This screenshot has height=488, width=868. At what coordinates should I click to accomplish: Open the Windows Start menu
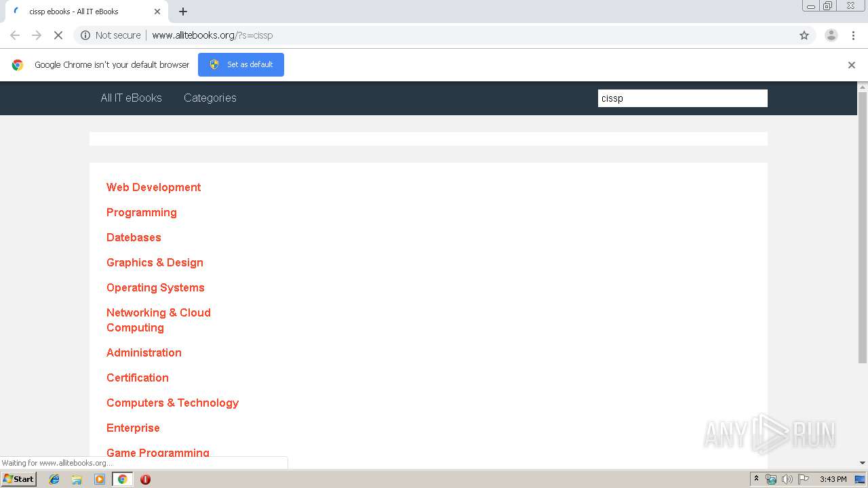18,479
